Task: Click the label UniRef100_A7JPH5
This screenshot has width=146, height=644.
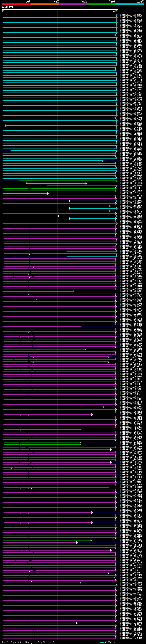Action: [131, 638]
